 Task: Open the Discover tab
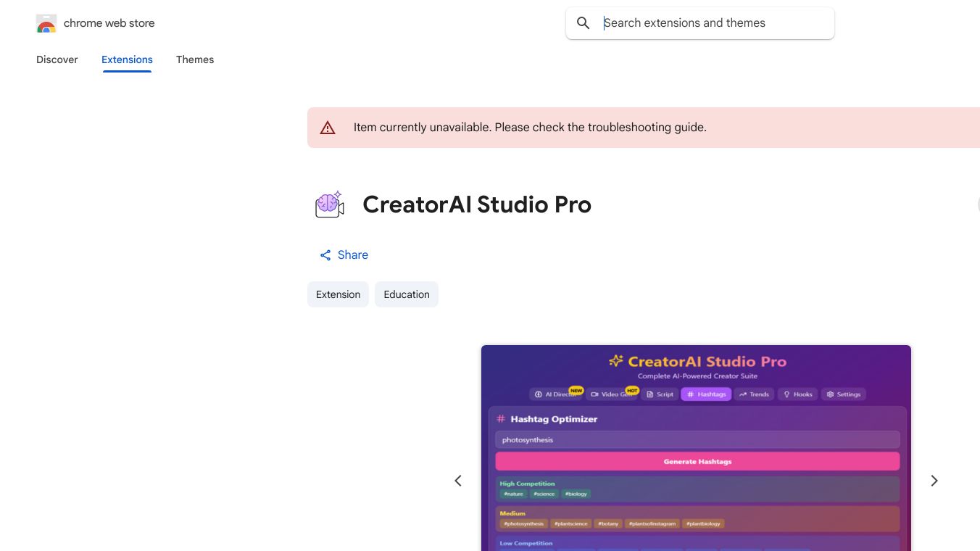point(57,59)
